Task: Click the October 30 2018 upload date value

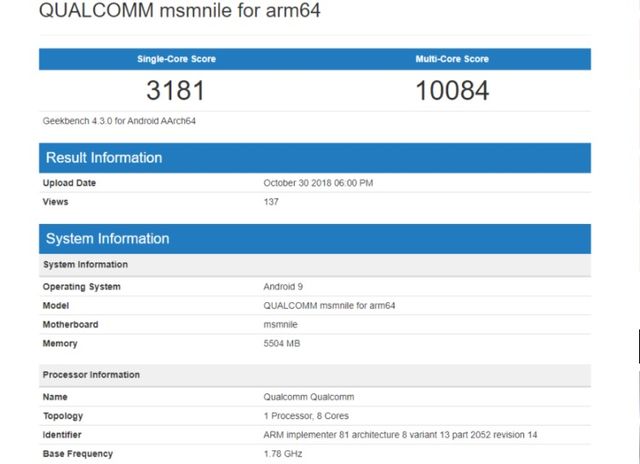Action: (x=318, y=183)
